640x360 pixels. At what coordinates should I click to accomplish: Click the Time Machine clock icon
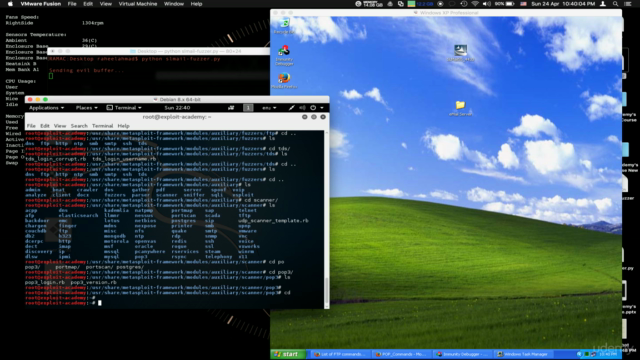(464, 4)
